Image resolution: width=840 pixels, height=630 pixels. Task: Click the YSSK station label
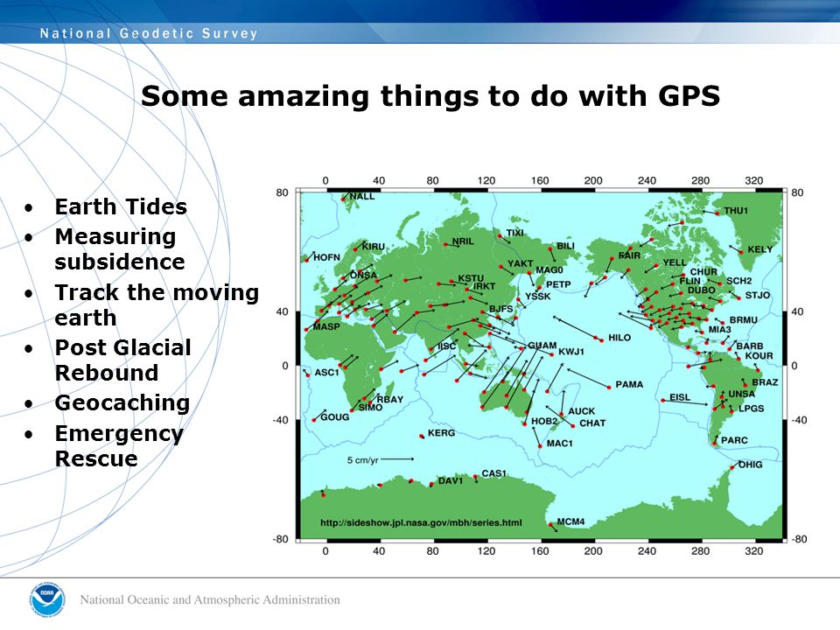537,297
